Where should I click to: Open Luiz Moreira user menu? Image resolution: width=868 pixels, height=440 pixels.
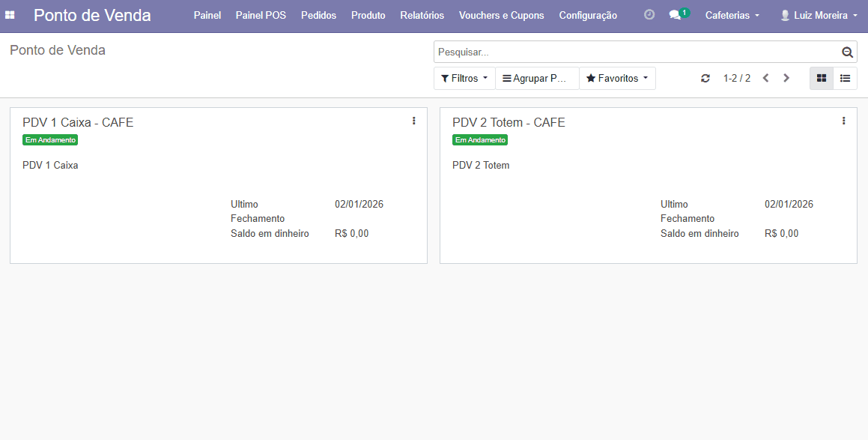tap(819, 15)
